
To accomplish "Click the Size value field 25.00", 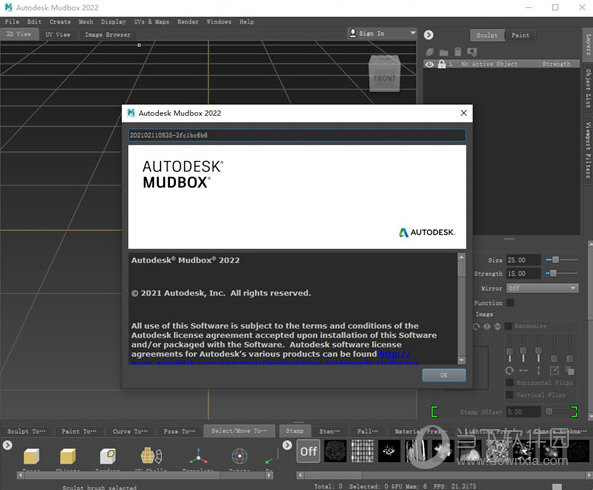I will 524,260.
